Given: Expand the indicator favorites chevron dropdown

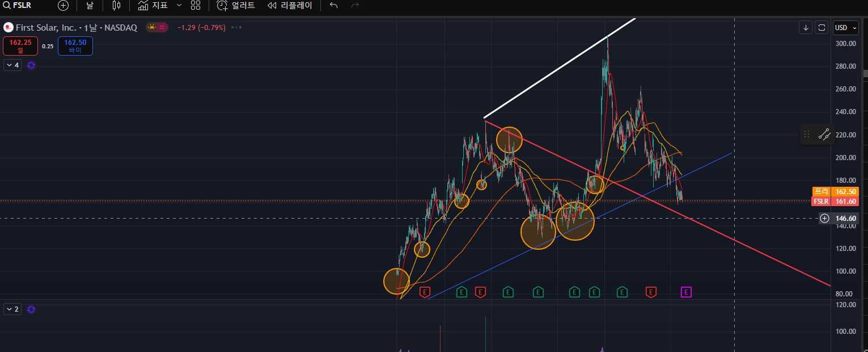Looking at the screenshot, I should [179, 5].
